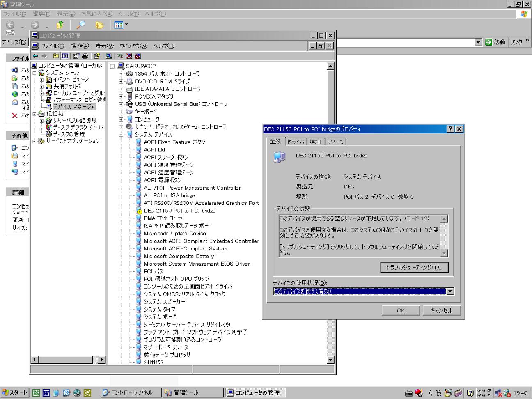
Task: Click the Print toolbar icon
Action: point(85,56)
